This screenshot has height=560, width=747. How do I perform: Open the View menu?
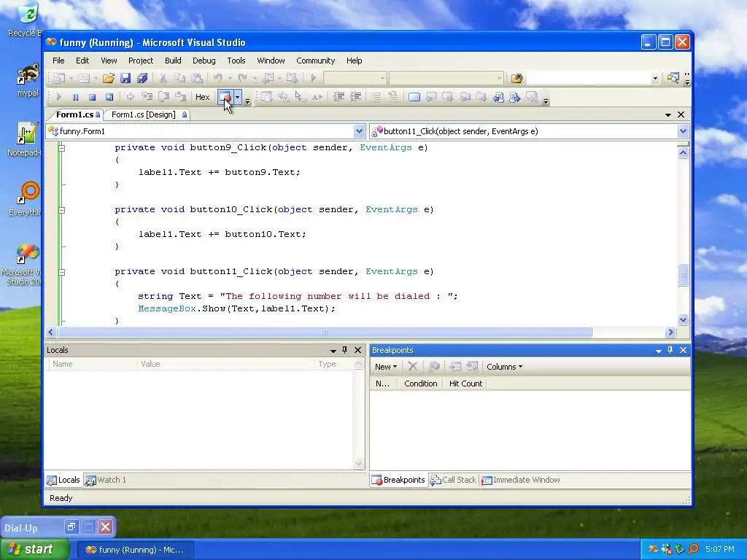pyautogui.click(x=109, y=61)
